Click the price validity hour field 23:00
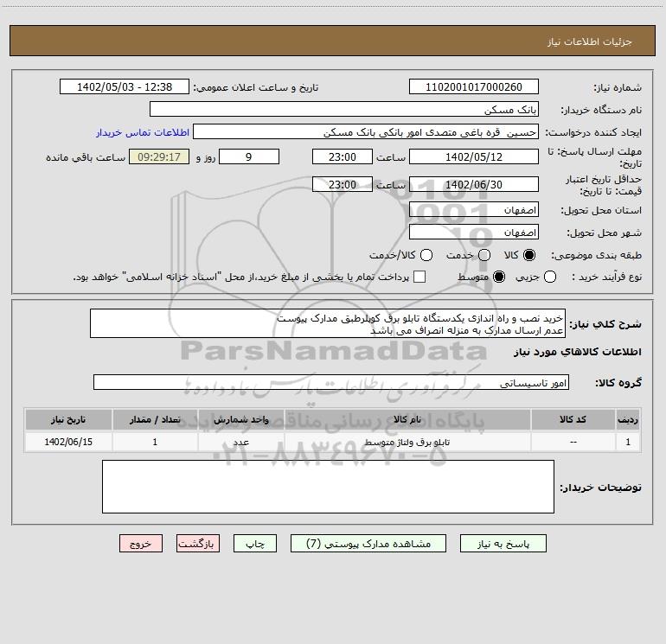The image size is (666, 644). click(343, 184)
